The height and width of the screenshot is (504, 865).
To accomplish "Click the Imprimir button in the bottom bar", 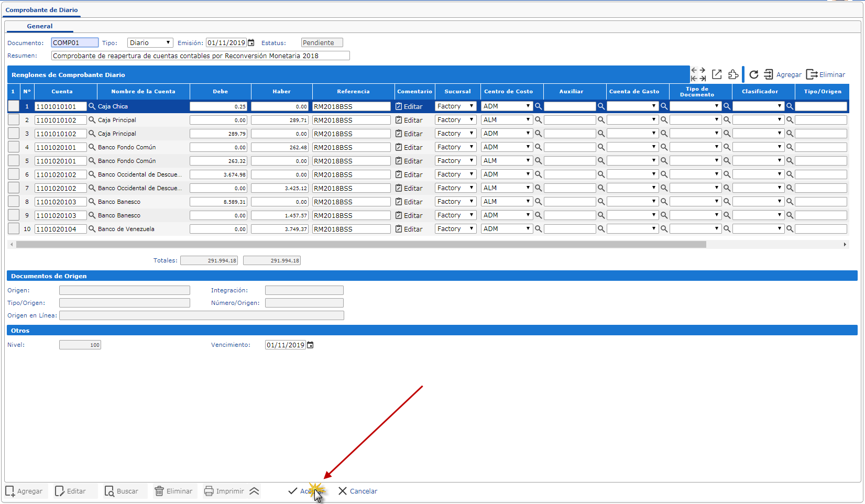I will (224, 491).
